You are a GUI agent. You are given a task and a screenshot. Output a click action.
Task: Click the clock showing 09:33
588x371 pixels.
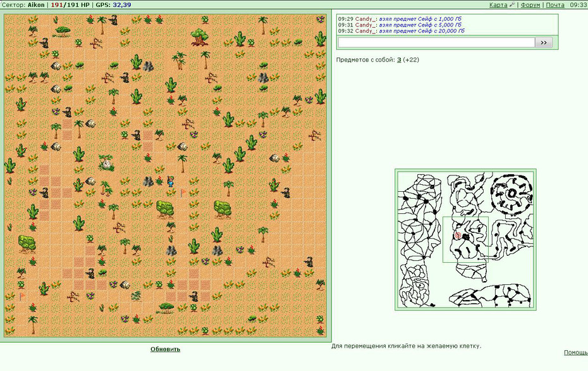tap(579, 5)
